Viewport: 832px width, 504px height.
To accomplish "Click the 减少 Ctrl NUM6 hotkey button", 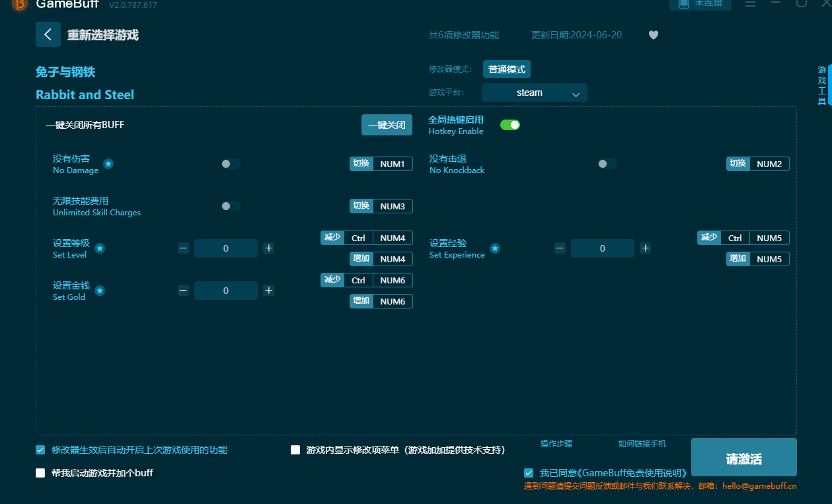I will pyautogui.click(x=367, y=280).
